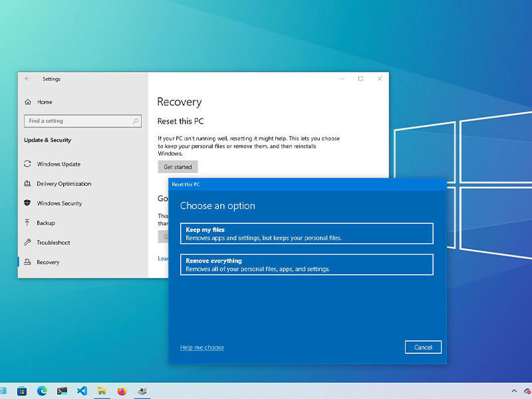Open File Explorer from the taskbar
This screenshot has width=532, height=399.
pos(102,391)
